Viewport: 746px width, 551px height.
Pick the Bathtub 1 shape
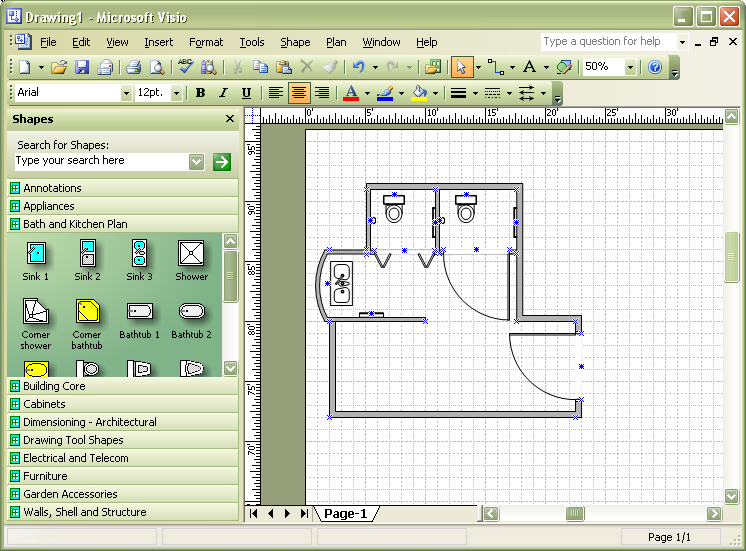tap(139, 319)
